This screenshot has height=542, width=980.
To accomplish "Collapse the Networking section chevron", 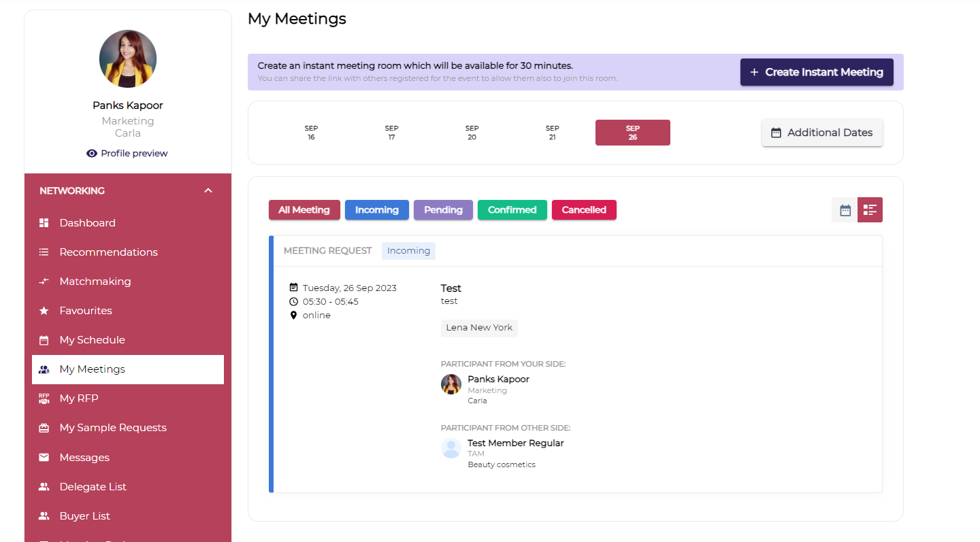I will pyautogui.click(x=208, y=191).
